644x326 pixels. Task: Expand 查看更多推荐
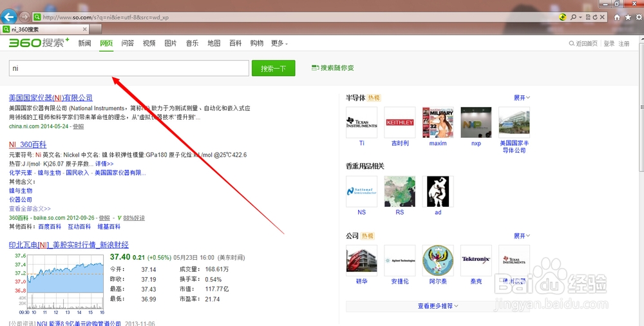coord(438,306)
